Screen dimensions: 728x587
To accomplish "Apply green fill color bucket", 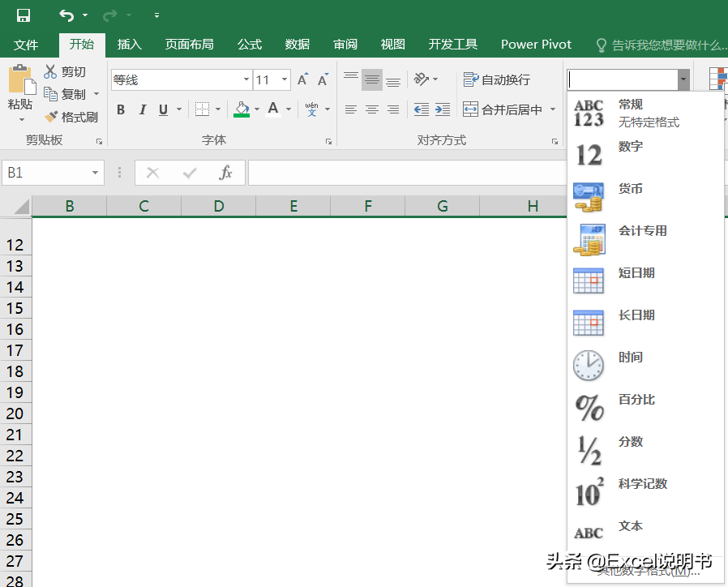I will pos(242,109).
